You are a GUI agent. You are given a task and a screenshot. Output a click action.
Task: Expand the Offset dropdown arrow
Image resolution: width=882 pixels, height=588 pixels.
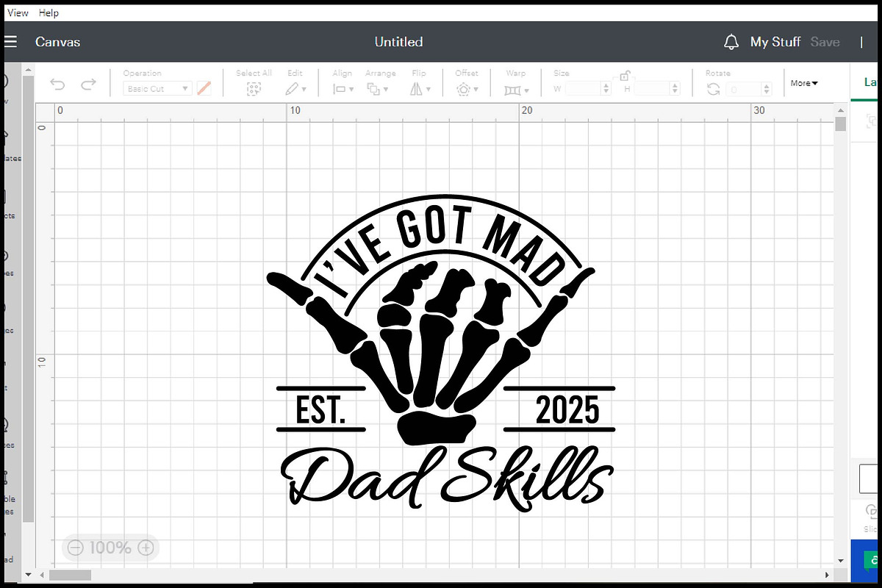pyautogui.click(x=476, y=90)
